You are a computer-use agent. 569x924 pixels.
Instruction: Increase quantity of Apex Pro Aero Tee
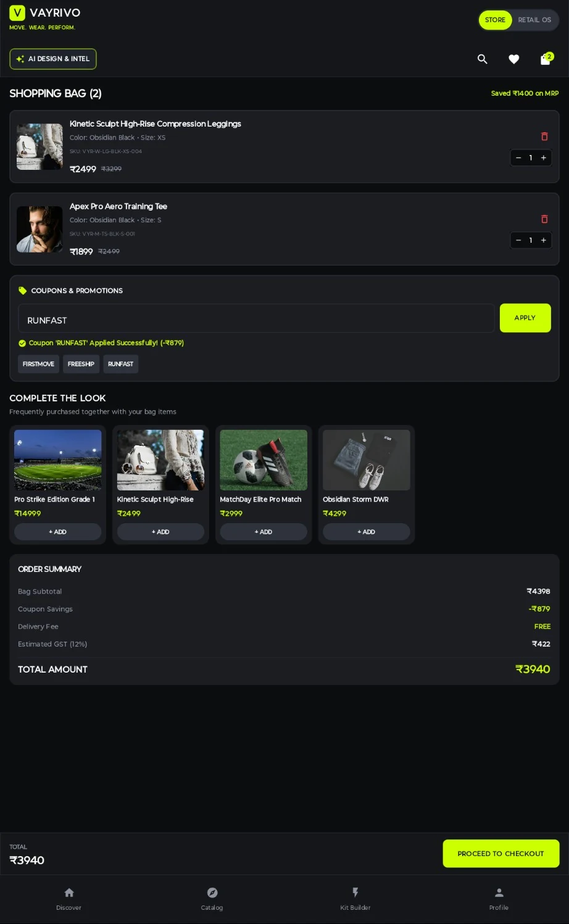(x=544, y=240)
